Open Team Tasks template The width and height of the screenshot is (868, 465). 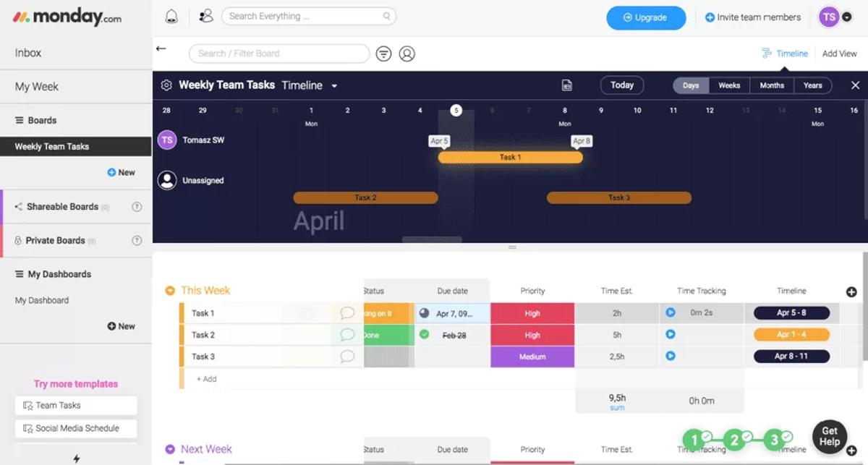(76, 406)
